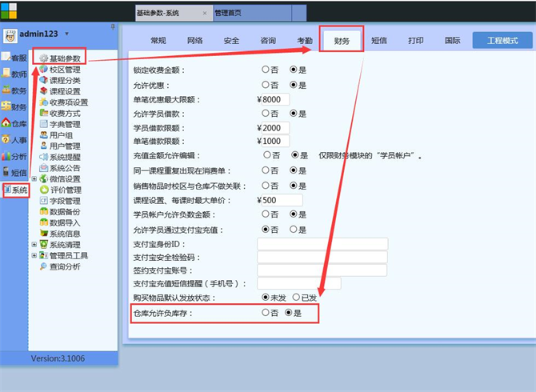Image resolution: width=536 pixels, height=392 pixels.
Task: Click the colored Windows-style logo
Action: (9, 10)
